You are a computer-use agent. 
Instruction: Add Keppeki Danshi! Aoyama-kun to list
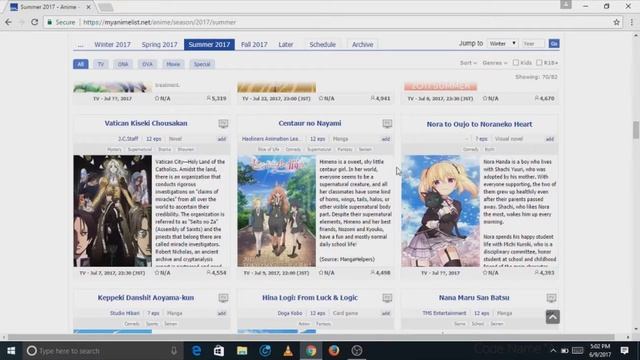(222, 313)
